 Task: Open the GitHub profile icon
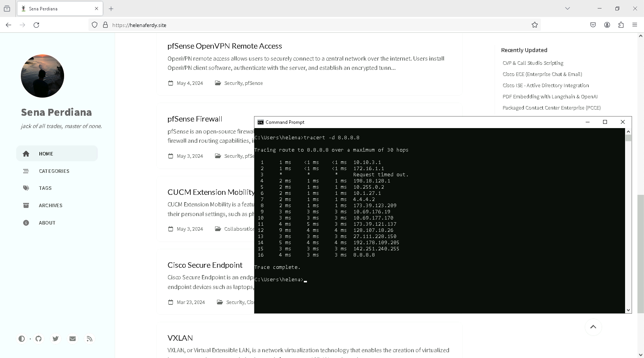(x=39, y=339)
